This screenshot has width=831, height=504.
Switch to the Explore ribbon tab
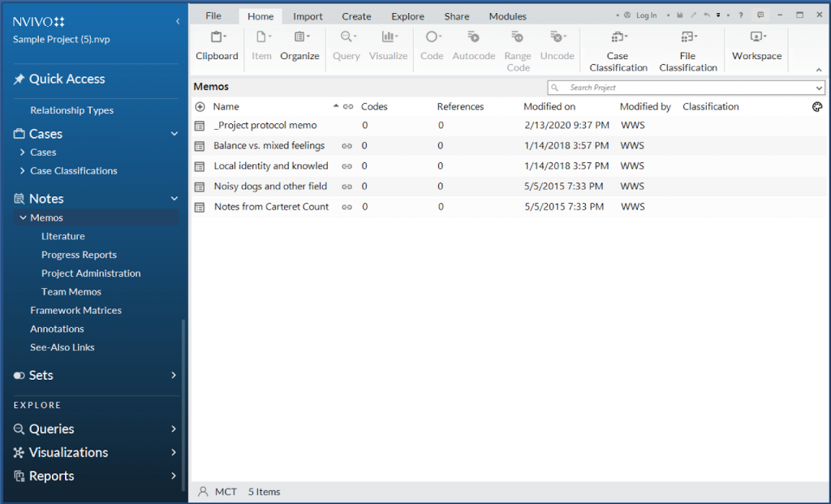pos(407,16)
